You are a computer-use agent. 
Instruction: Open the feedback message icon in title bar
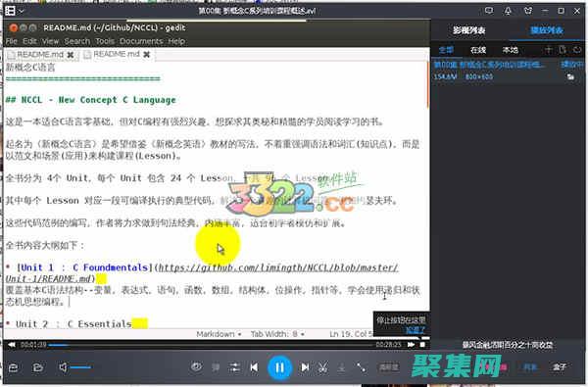489,11
